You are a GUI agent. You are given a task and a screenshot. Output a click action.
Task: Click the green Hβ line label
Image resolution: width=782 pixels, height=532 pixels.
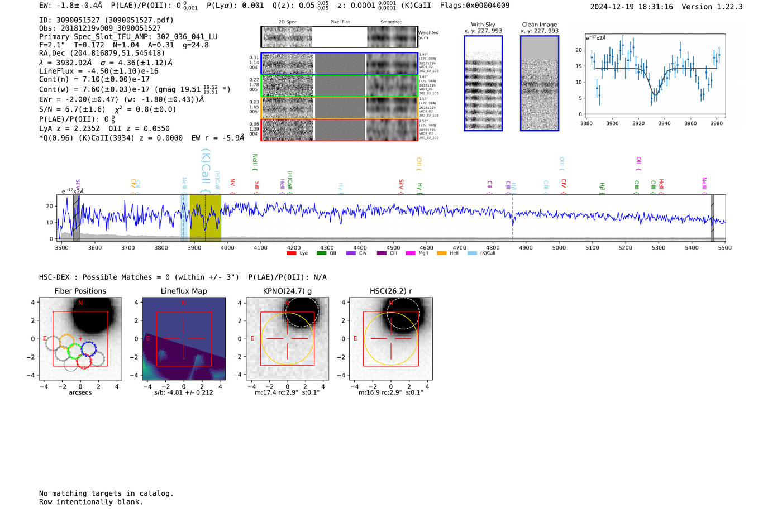(x=602, y=188)
